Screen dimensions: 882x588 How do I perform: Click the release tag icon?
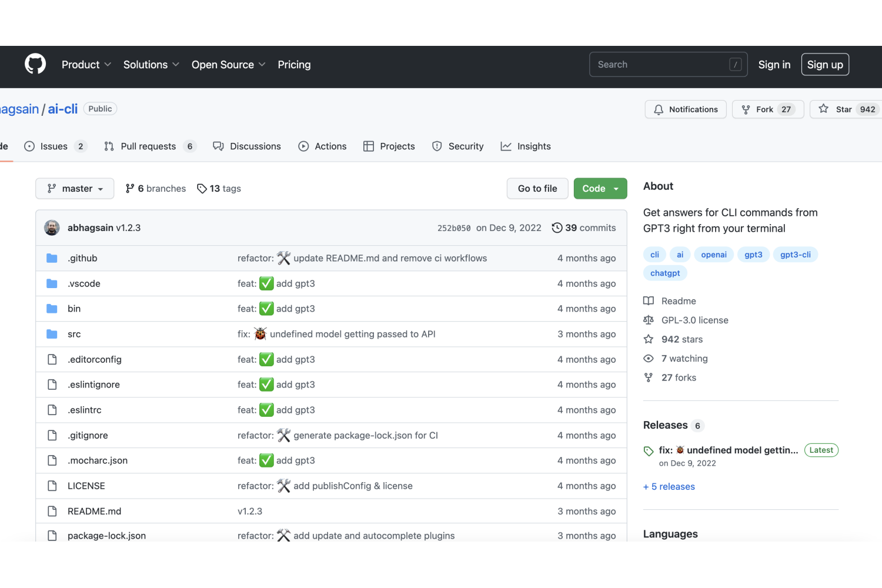[x=649, y=451]
